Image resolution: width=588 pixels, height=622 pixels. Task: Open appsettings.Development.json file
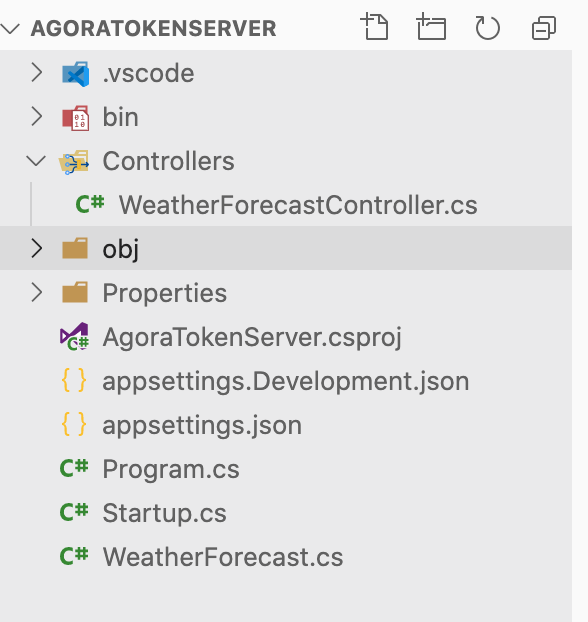click(x=286, y=380)
